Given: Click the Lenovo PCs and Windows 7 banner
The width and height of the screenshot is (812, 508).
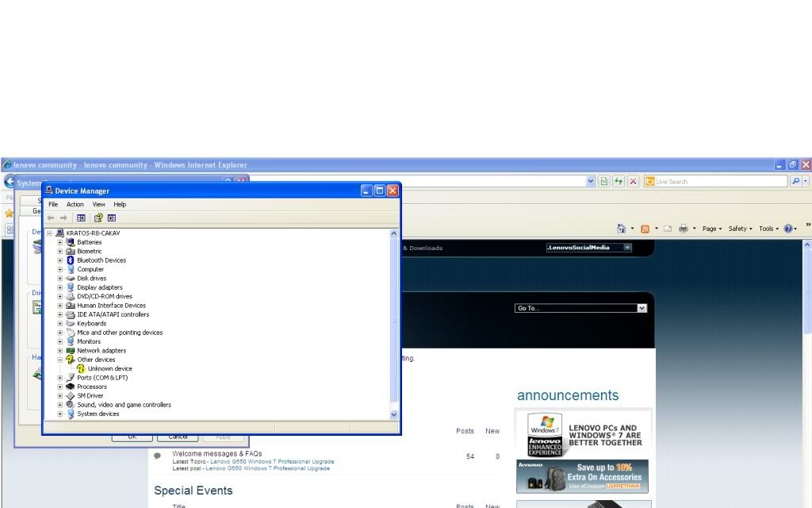Looking at the screenshot, I should click(x=584, y=433).
